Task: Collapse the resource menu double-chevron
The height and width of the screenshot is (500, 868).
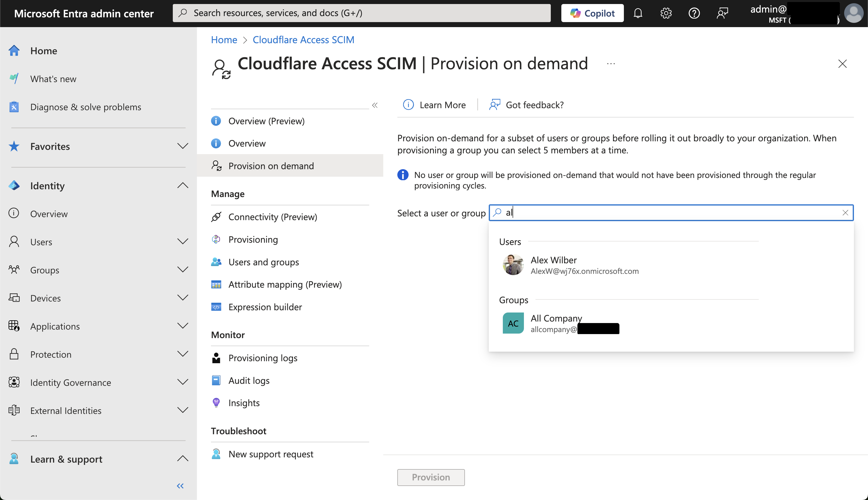Action: pyautogui.click(x=375, y=105)
